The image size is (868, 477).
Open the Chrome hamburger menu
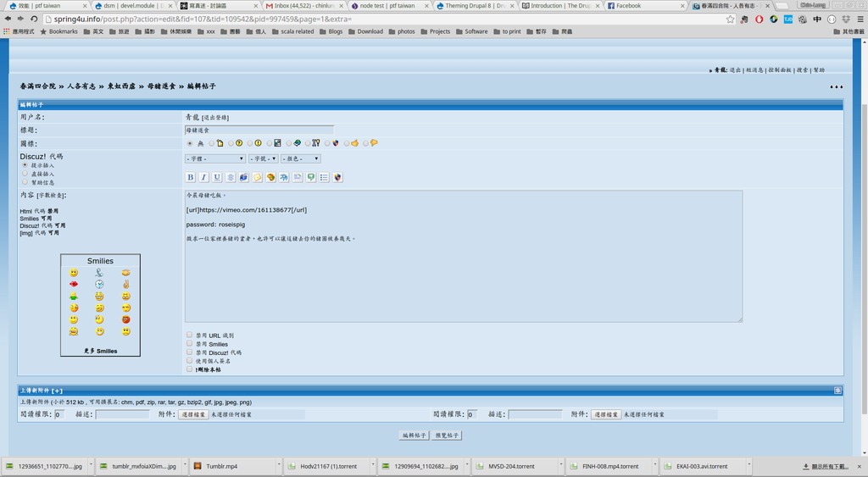pos(859,19)
